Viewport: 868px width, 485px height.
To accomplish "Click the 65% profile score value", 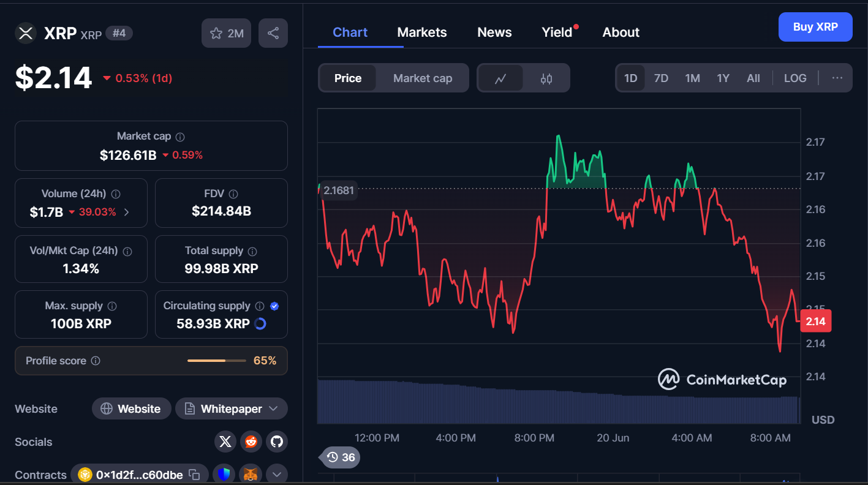I will tap(265, 361).
